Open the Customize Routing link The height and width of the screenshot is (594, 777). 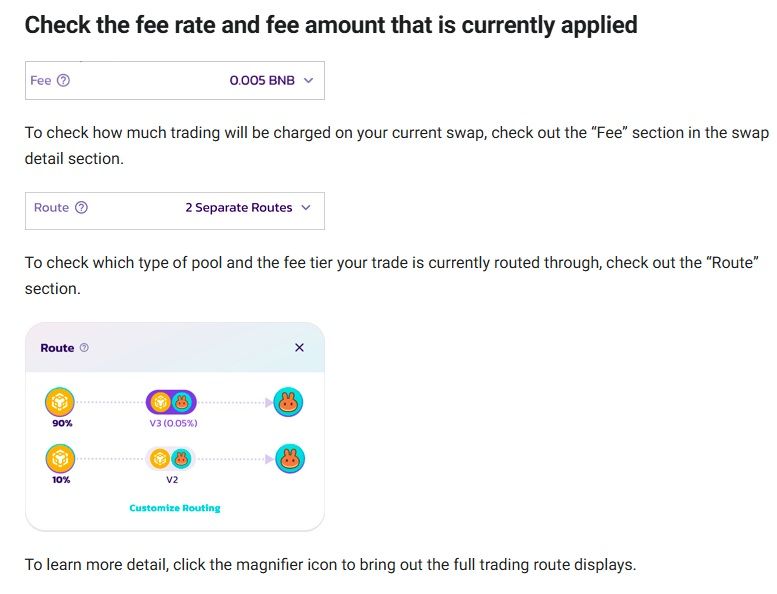coord(175,508)
